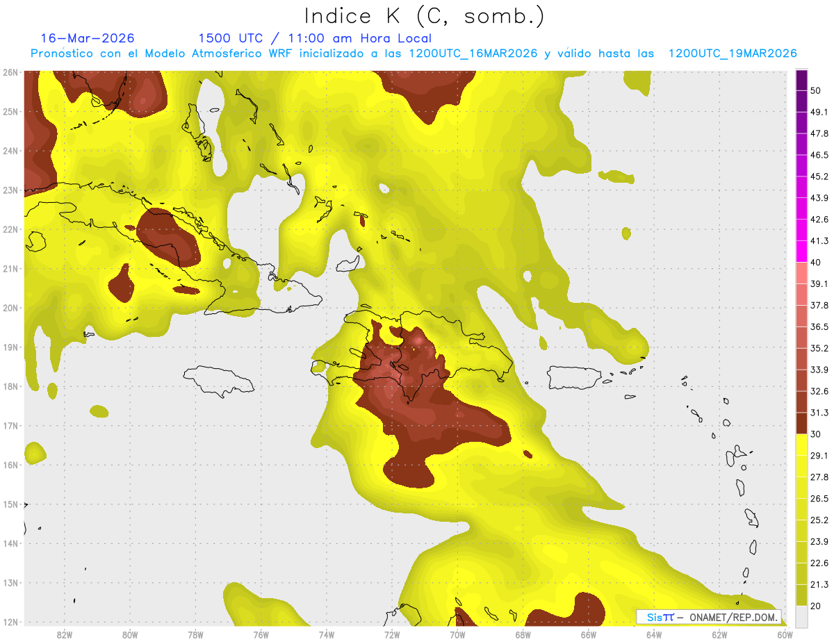Click the longitude label '82W'
834x644 pixels.
[64, 634]
